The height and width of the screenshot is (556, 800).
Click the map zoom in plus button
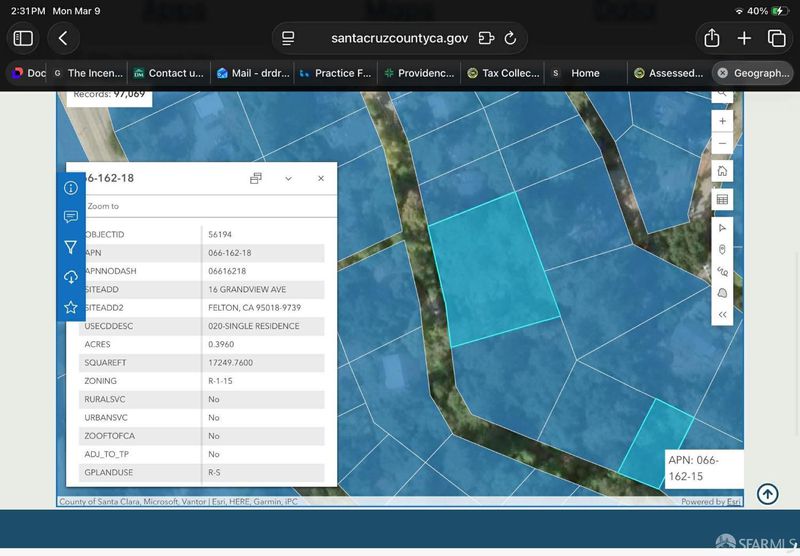722,120
